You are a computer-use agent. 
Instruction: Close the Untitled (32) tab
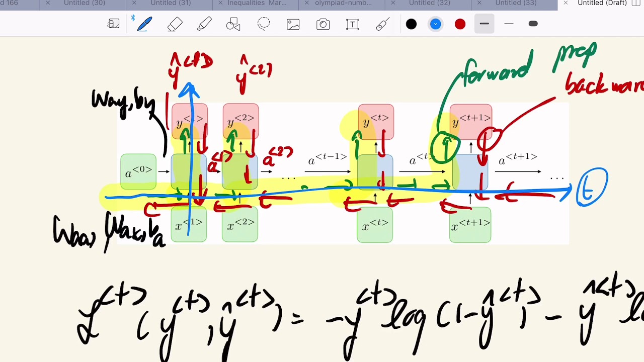click(x=393, y=3)
